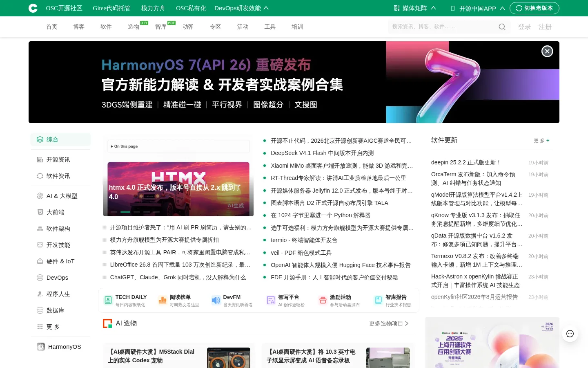Go to 培训 nav tab

[x=297, y=27]
